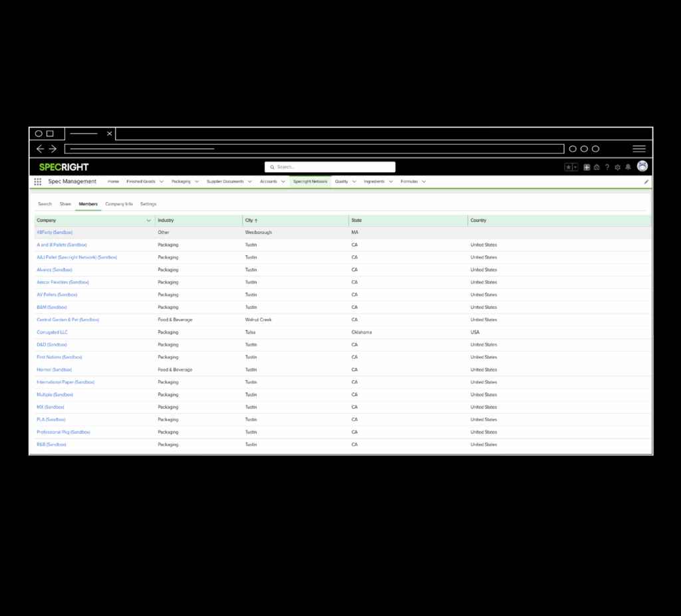The height and width of the screenshot is (616, 681).
Task: Switch to the Search sub-tab
Action: coord(45,204)
